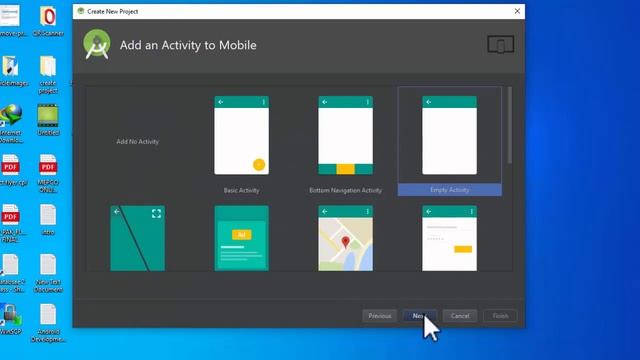
Task: Open the flyer PDF desktop icon
Action: click(12, 170)
